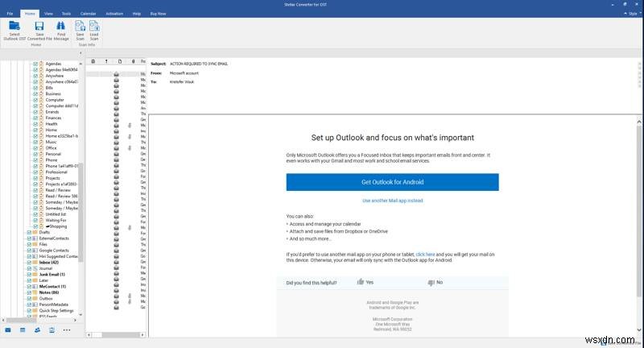Click the Notes (86) folder icon
The width and height of the screenshot is (644, 348).
[35, 292]
